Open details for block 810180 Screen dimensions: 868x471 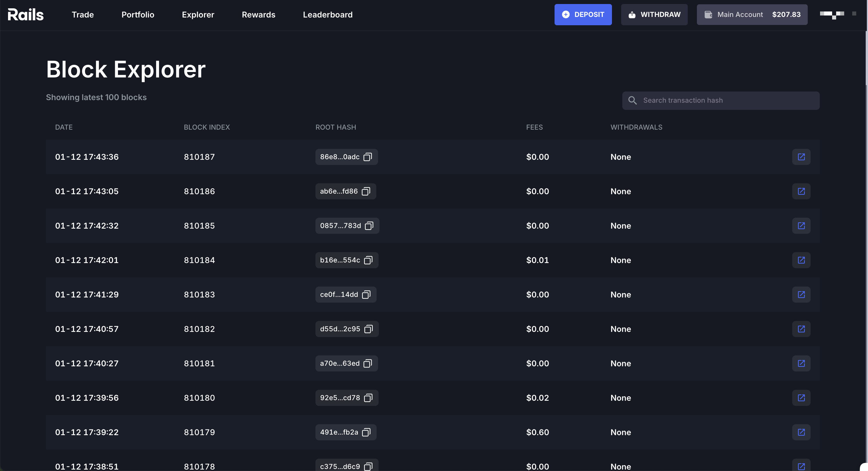click(801, 398)
